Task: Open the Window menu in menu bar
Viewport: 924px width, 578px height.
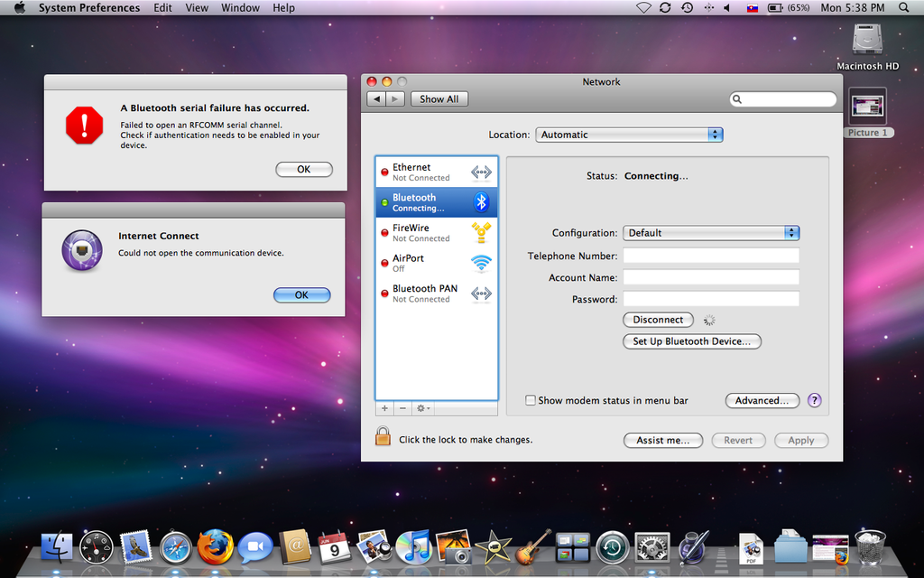Action: (240, 8)
